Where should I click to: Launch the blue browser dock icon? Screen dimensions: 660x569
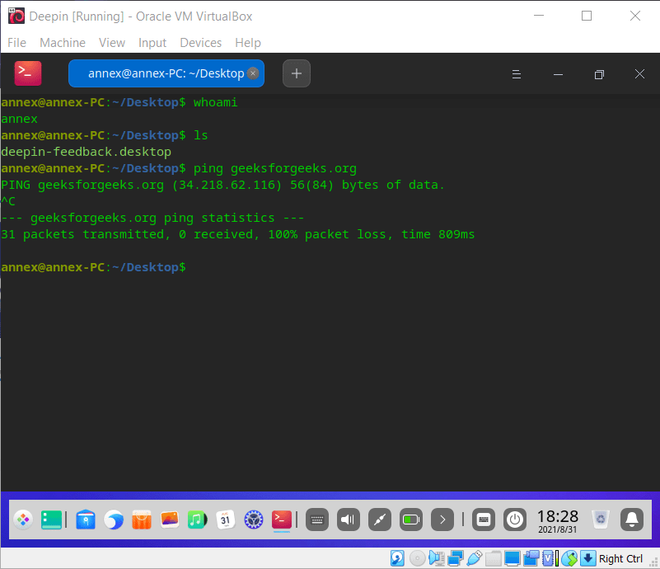click(114, 520)
